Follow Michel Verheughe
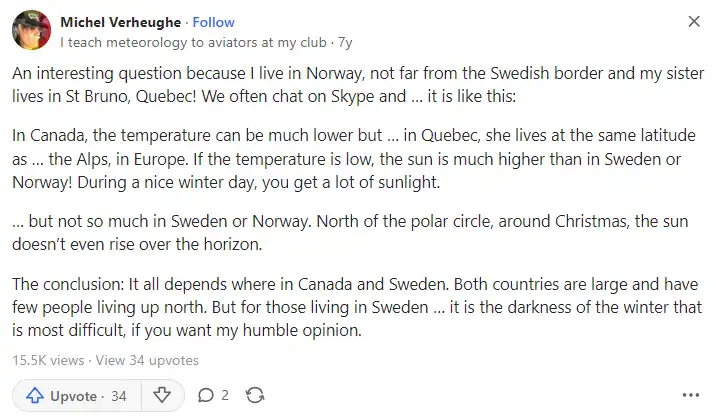The height and width of the screenshot is (416, 716). point(213,22)
